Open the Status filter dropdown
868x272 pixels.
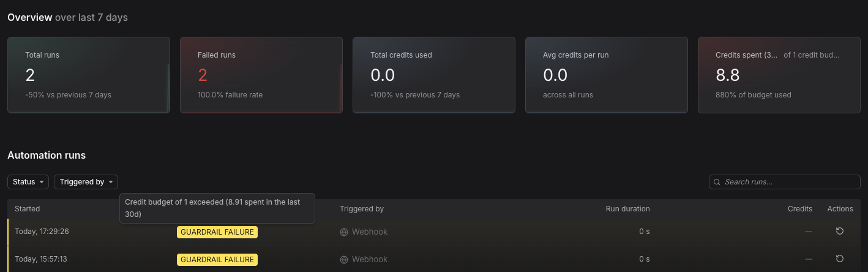click(28, 182)
